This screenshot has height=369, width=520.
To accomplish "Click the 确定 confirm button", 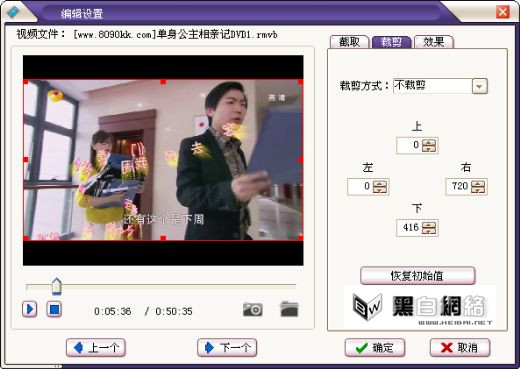I will 375,348.
